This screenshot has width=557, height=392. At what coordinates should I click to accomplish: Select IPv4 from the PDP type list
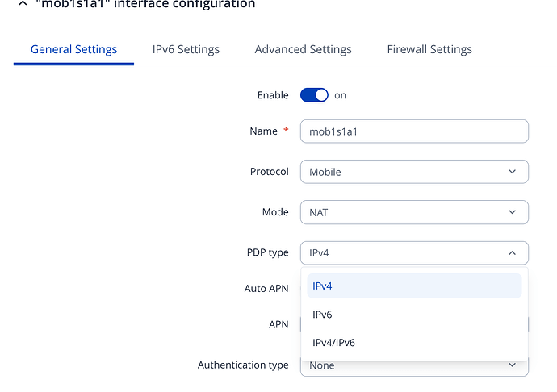[413, 286]
